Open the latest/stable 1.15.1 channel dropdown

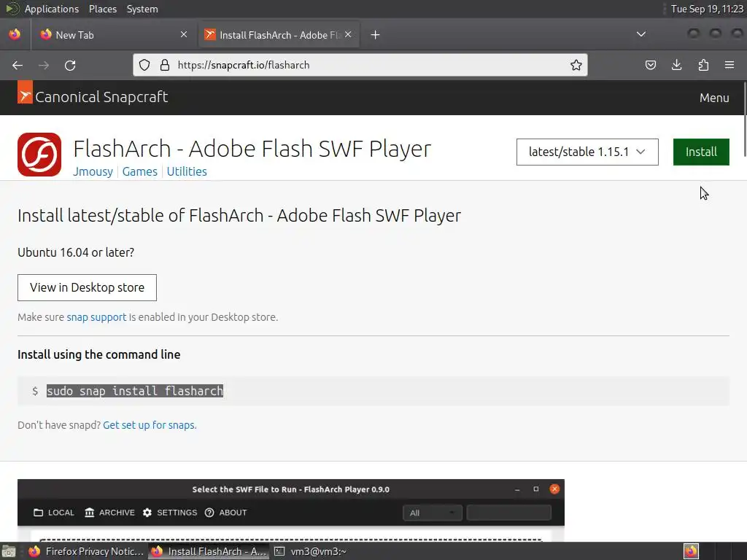(587, 152)
